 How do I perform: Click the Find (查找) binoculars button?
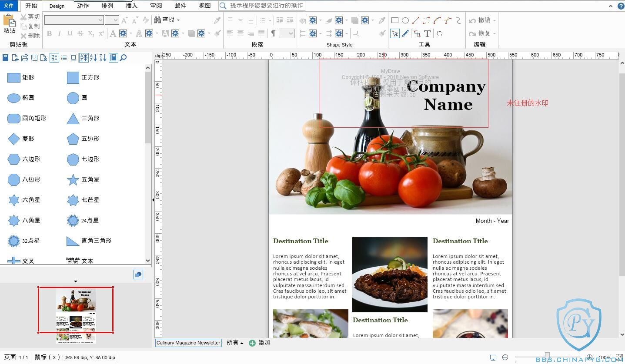point(164,20)
